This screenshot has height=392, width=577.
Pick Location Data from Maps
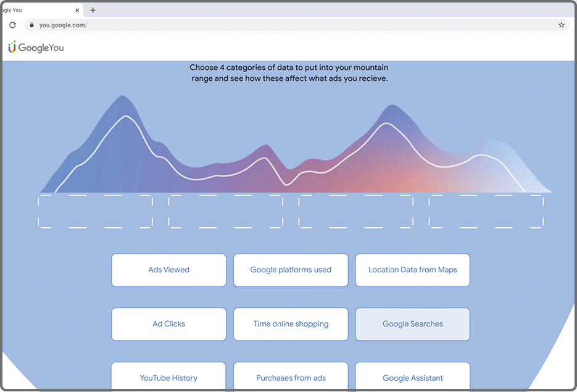tap(412, 270)
